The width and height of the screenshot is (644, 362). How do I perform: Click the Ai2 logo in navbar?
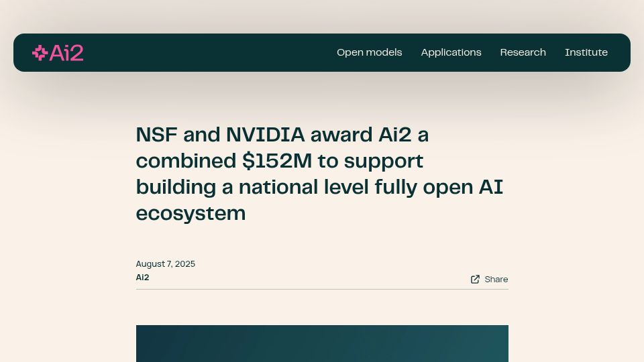pos(58,53)
